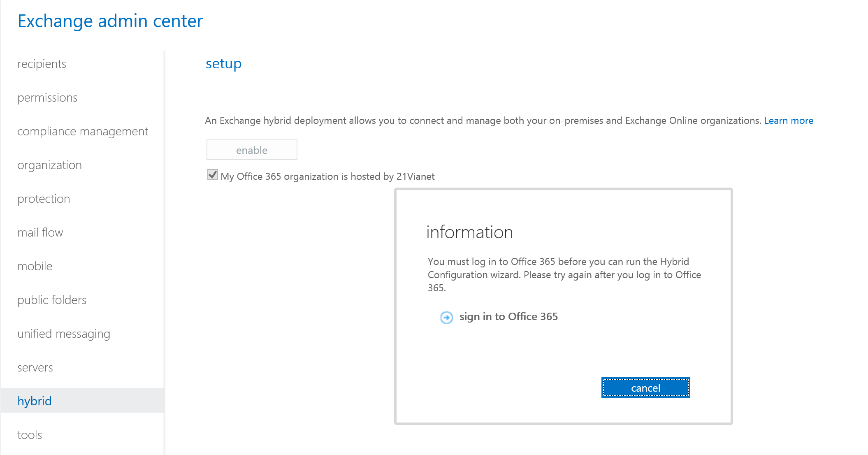Navigate to mail flow
The width and height of the screenshot is (868, 455).
[x=40, y=232]
